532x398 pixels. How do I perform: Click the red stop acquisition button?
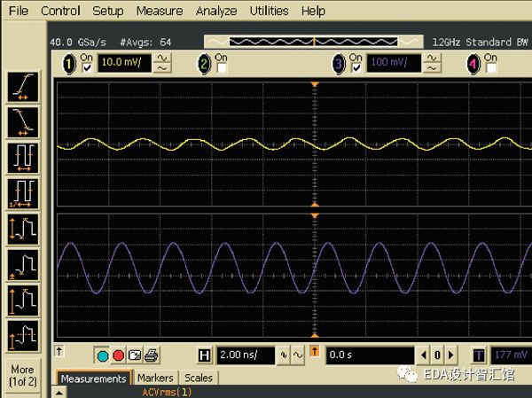[x=118, y=355]
